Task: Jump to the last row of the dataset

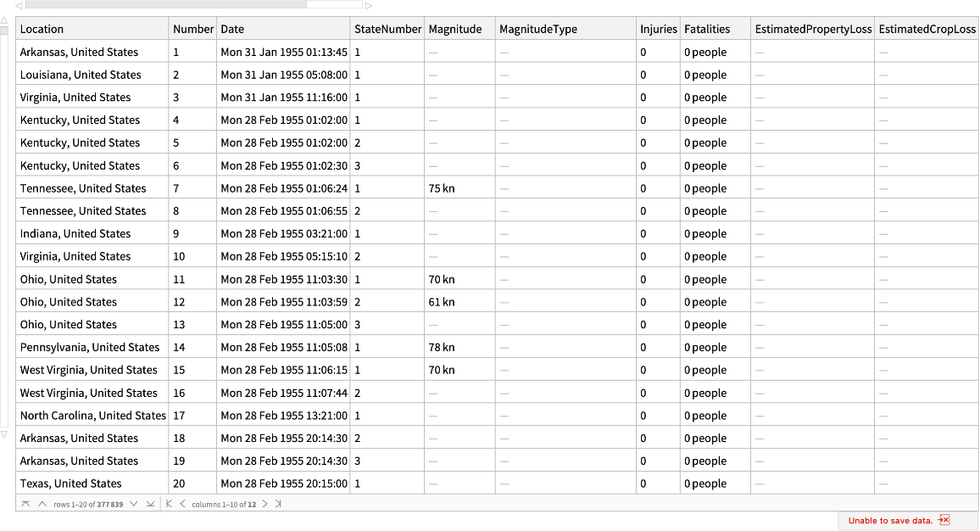Action: tap(150, 504)
